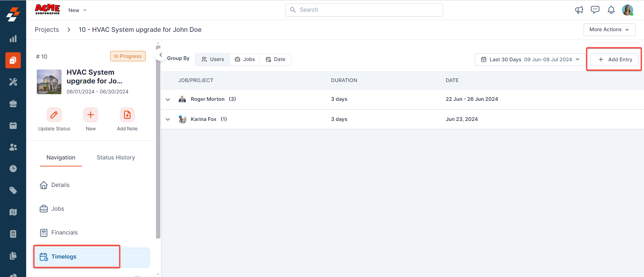Group timelogs by Users
Image resolution: width=644 pixels, height=277 pixels.
point(213,59)
